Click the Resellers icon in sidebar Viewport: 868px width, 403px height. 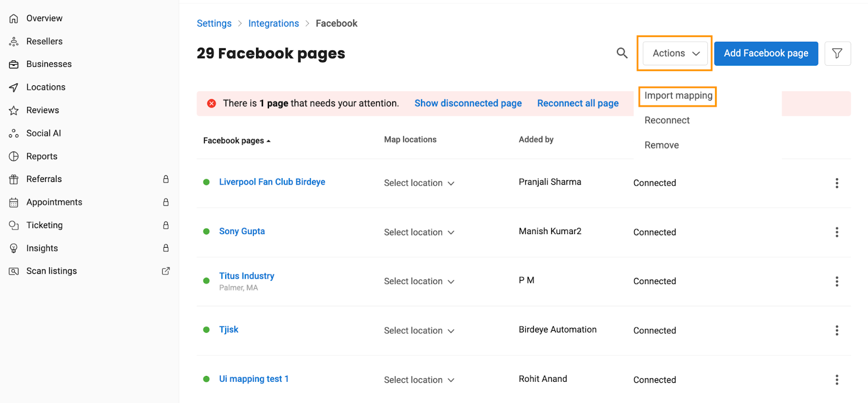(14, 41)
